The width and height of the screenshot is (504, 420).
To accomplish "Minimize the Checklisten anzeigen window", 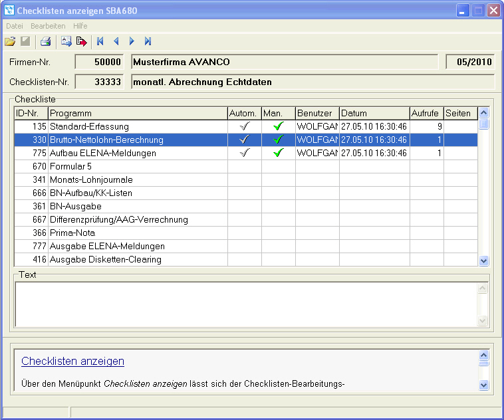I will tap(463, 11).
